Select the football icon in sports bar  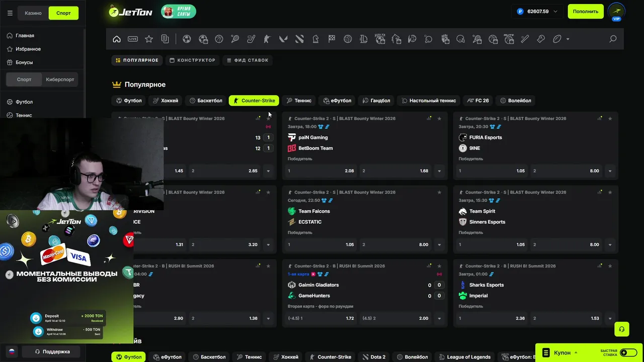(187, 39)
